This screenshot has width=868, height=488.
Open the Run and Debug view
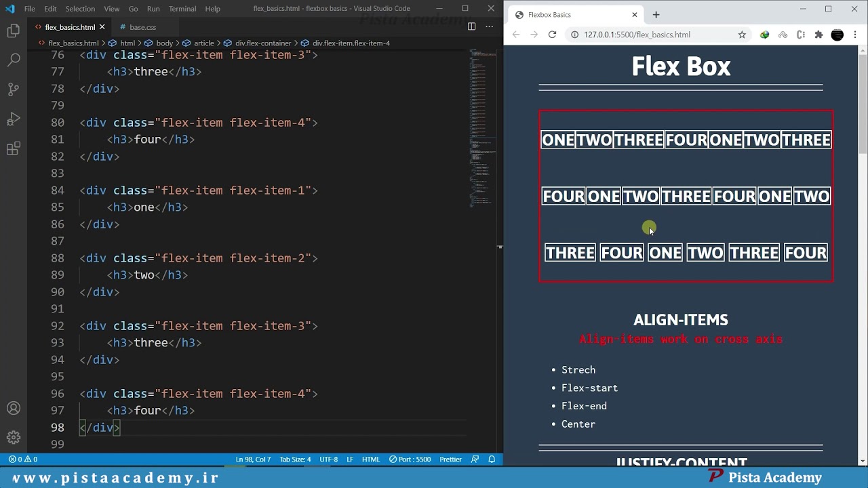tap(13, 119)
